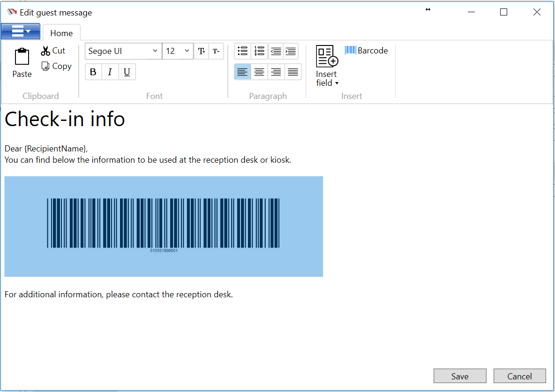The height and width of the screenshot is (392, 555).
Task: Copy the selected text
Action: click(x=56, y=66)
